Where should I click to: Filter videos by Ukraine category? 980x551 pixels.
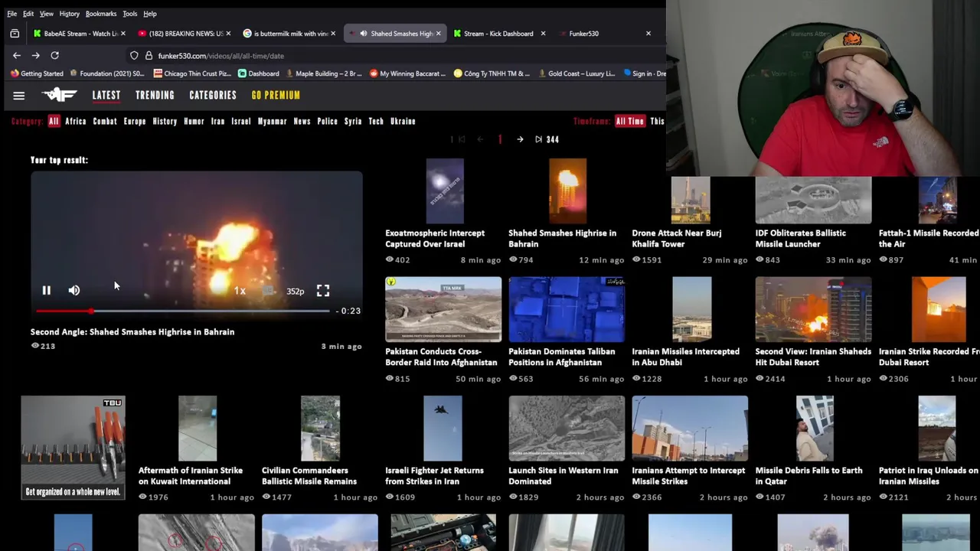(403, 121)
